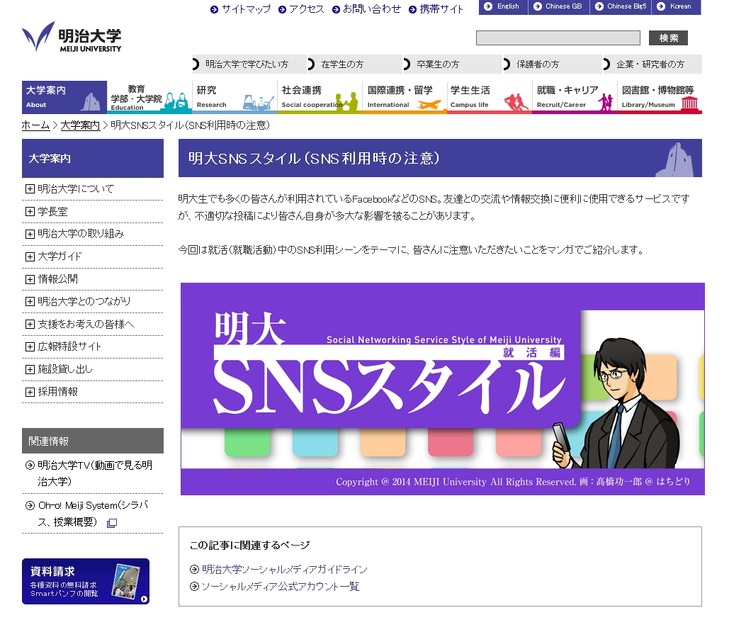This screenshot has width=729, height=620.
Task: Go to 大学案内 via breadcrumb
Action: 80,125
